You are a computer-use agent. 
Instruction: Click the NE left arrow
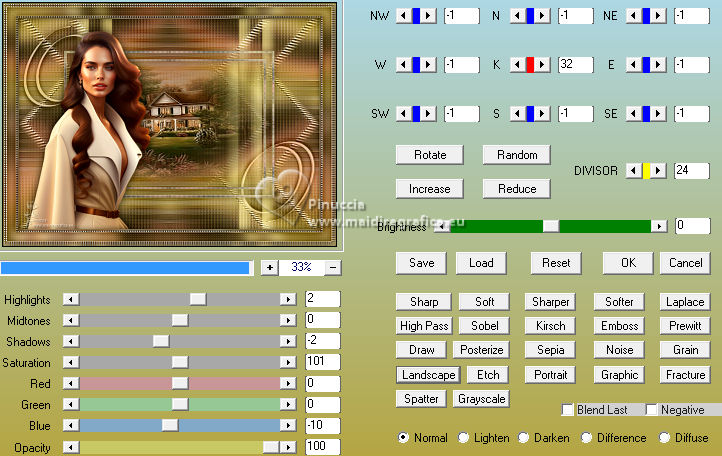pos(634,16)
